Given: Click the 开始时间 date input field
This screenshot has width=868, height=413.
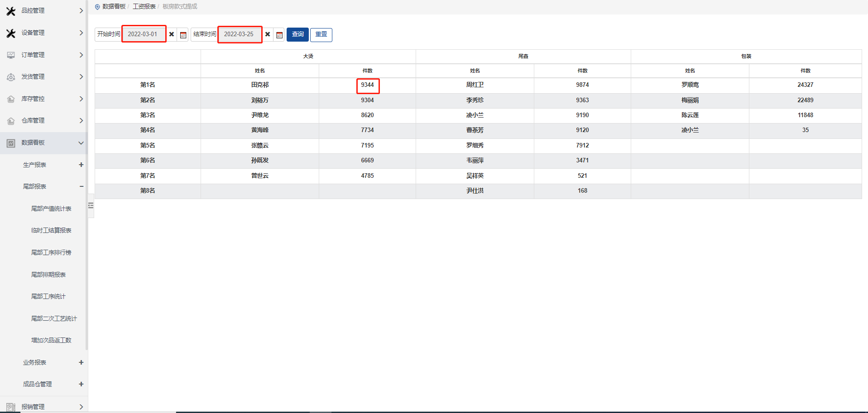Looking at the screenshot, I should coord(143,34).
